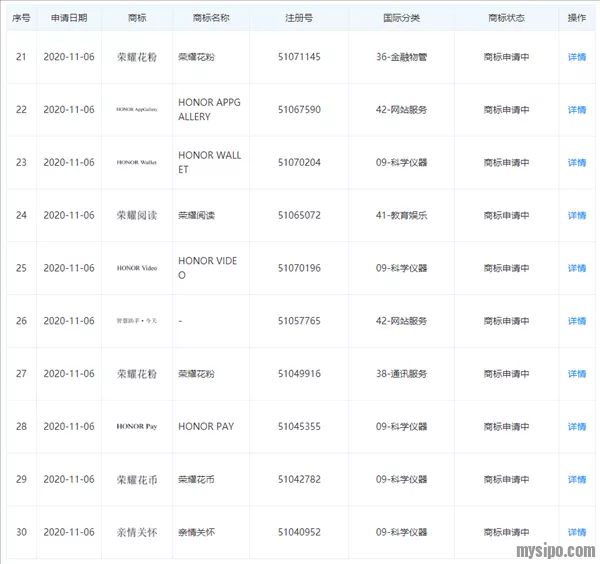Image resolution: width=600 pixels, height=564 pixels.
Task: Click 详情 in the 荣耀阅读 row
Action: pyautogui.click(x=576, y=216)
